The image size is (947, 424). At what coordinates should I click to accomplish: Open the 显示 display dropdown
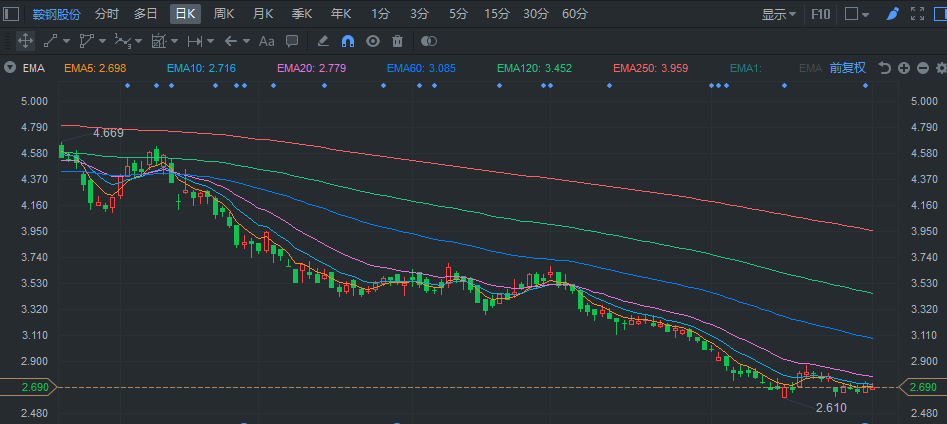click(x=778, y=14)
